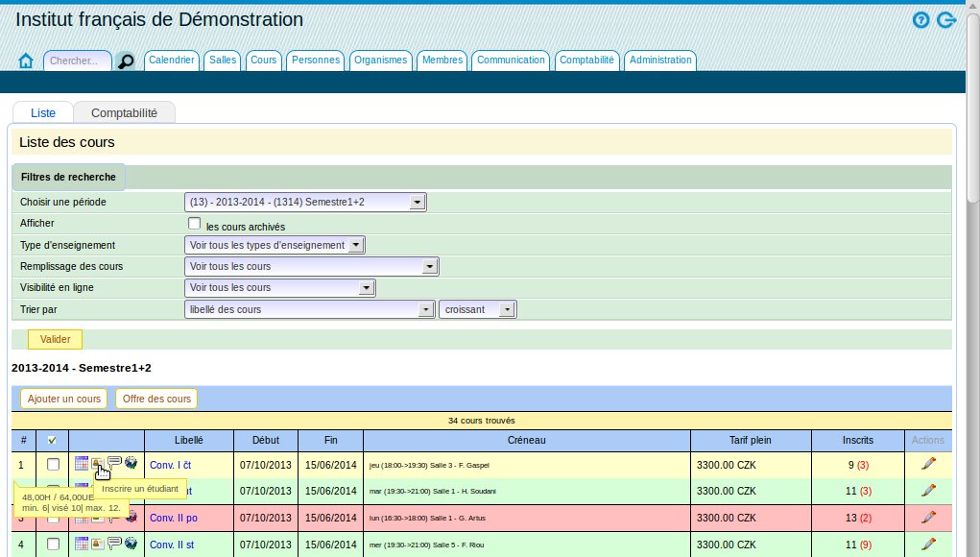980x557 pixels.
Task: Open the 'libellé des cours' sort dropdown
Action: pos(309,309)
